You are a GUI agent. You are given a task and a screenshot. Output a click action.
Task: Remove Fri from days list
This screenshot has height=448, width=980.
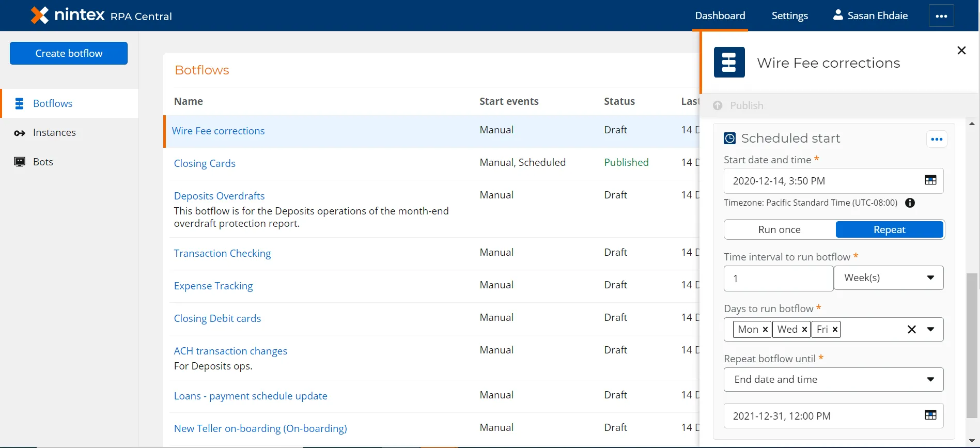835,330
